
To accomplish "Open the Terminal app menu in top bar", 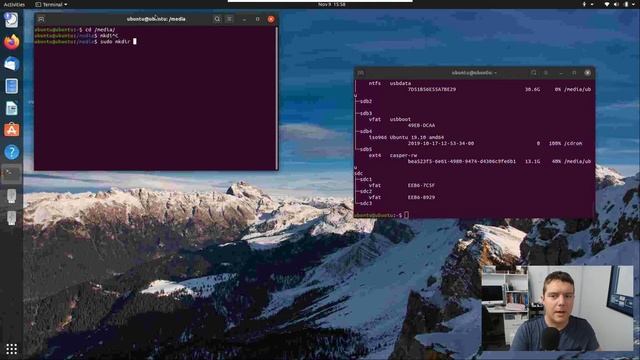I will (x=51, y=4).
